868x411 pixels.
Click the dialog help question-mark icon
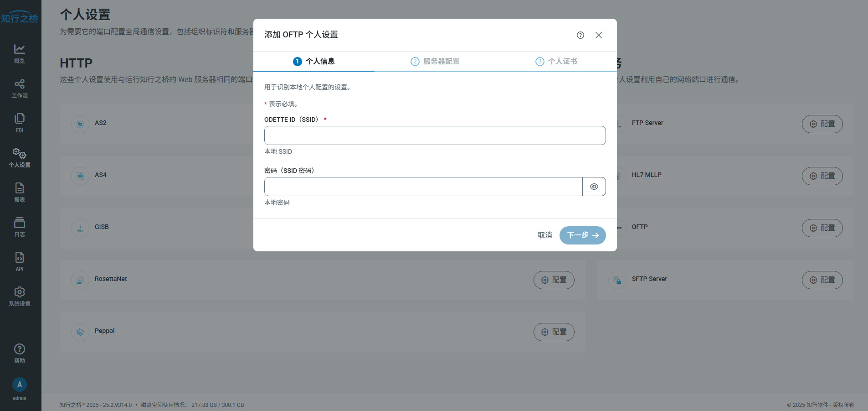[580, 35]
